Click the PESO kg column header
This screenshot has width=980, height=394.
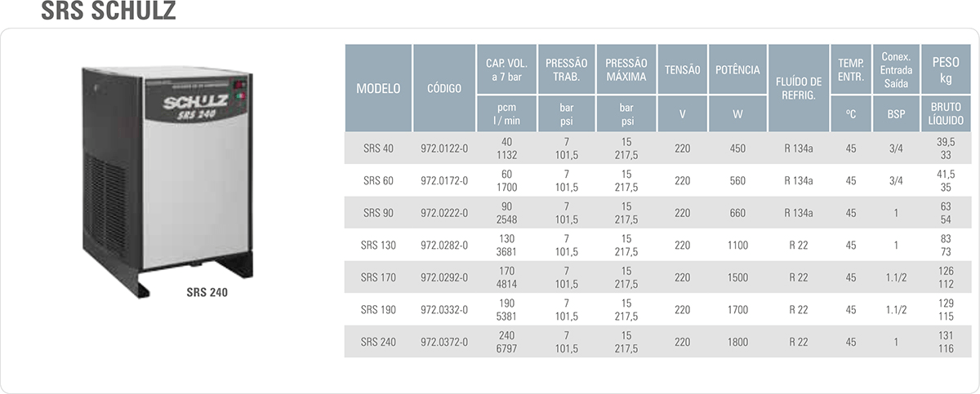(x=946, y=70)
